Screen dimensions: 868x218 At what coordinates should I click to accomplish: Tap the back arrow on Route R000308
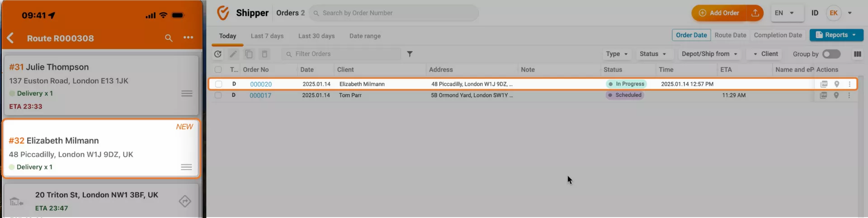click(11, 38)
